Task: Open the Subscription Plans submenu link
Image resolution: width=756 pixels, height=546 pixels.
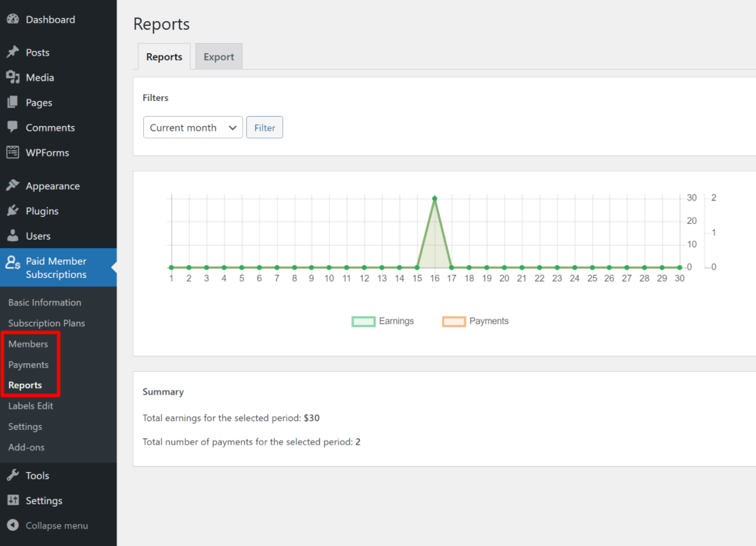Action: pyautogui.click(x=47, y=323)
